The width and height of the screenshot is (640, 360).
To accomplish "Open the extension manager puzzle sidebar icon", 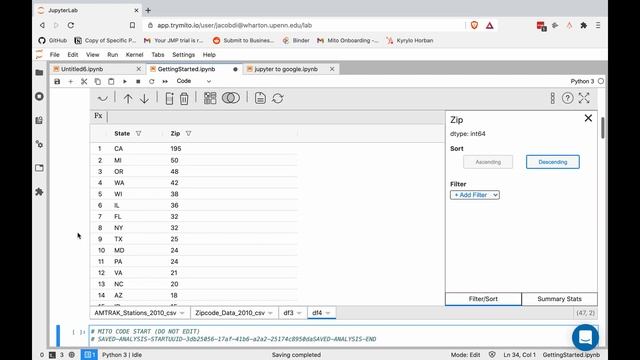I will pyautogui.click(x=39, y=191).
